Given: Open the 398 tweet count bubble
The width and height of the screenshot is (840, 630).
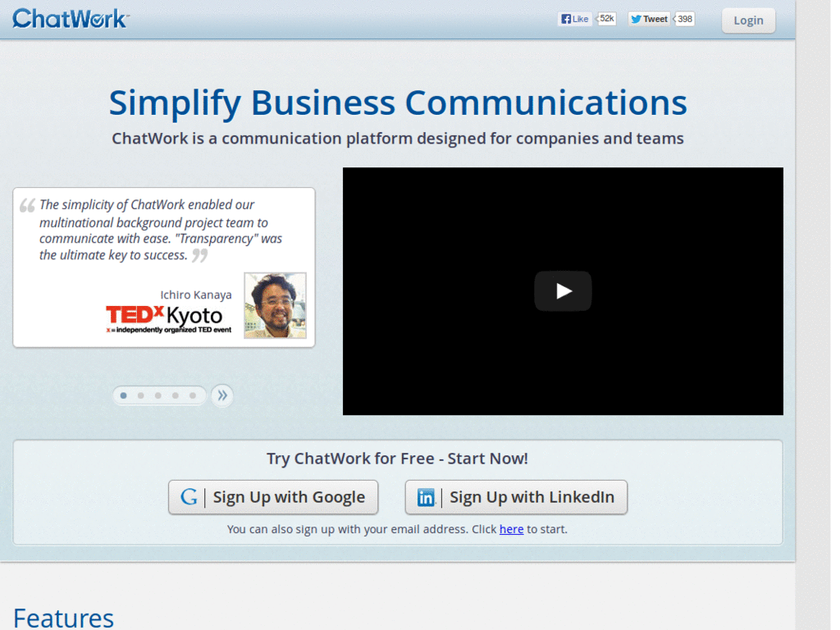Looking at the screenshot, I should point(684,20).
